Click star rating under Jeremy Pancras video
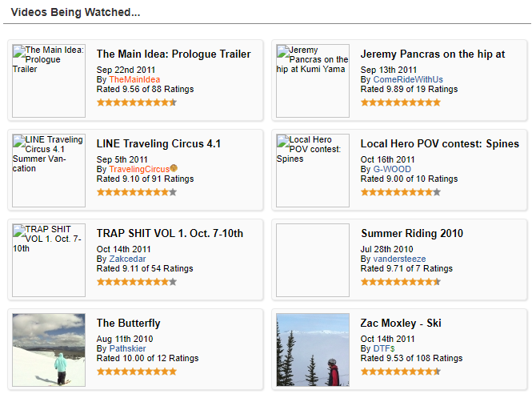This screenshot has width=532, height=394. click(x=400, y=103)
